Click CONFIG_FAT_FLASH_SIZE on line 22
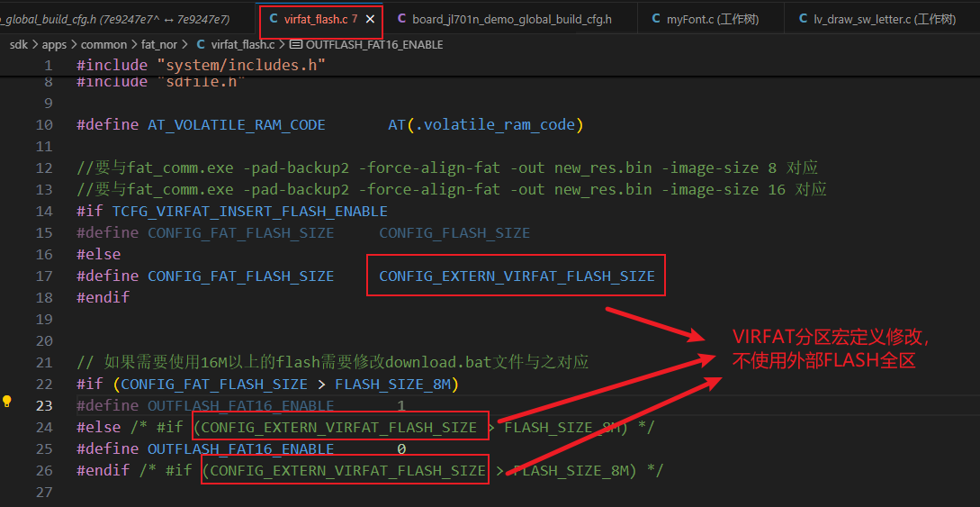The image size is (980, 507). 214,384
